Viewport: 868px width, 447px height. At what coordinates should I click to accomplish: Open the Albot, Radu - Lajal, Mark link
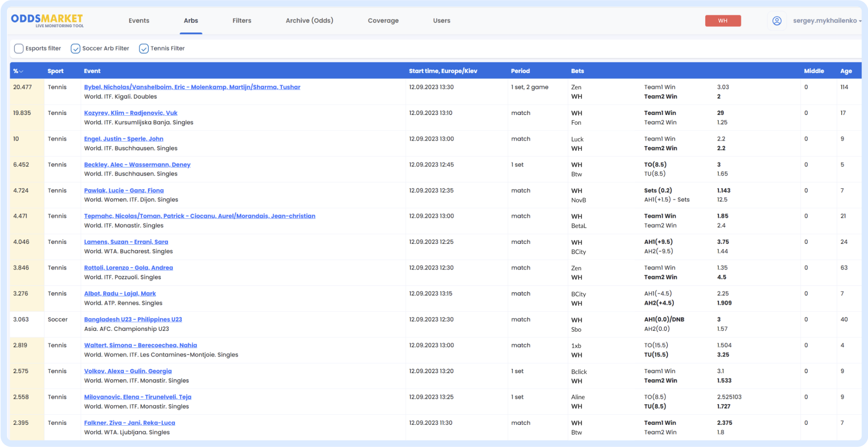(x=120, y=293)
